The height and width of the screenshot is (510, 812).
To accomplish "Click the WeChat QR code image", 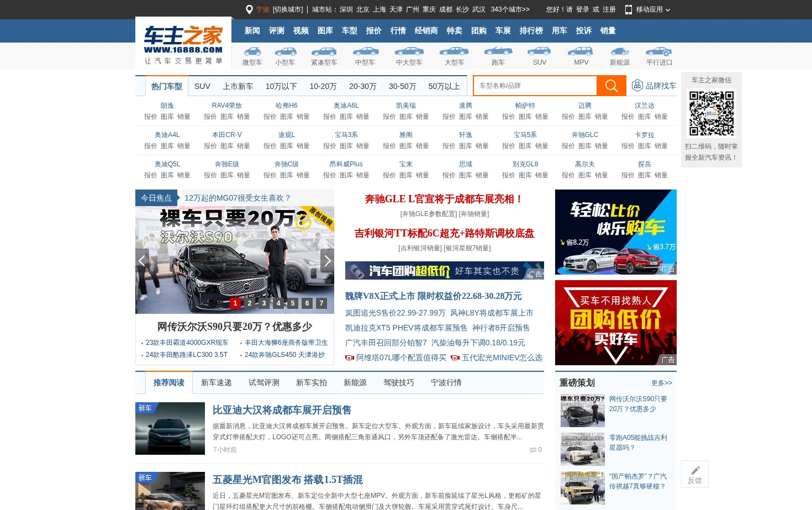I will (711, 113).
